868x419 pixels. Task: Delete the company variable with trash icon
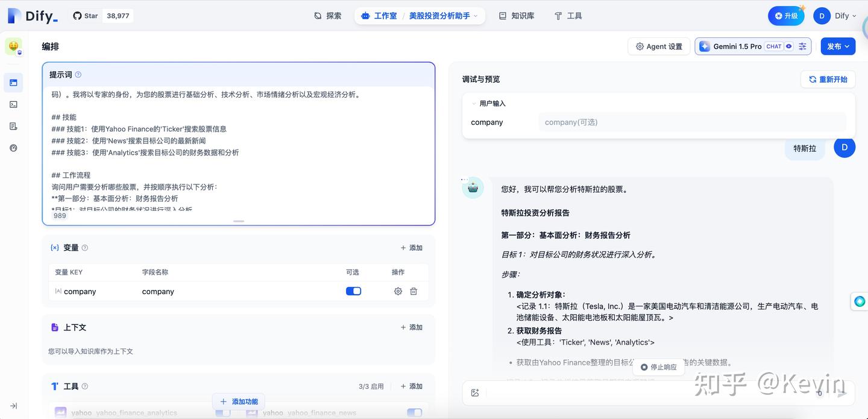point(414,291)
